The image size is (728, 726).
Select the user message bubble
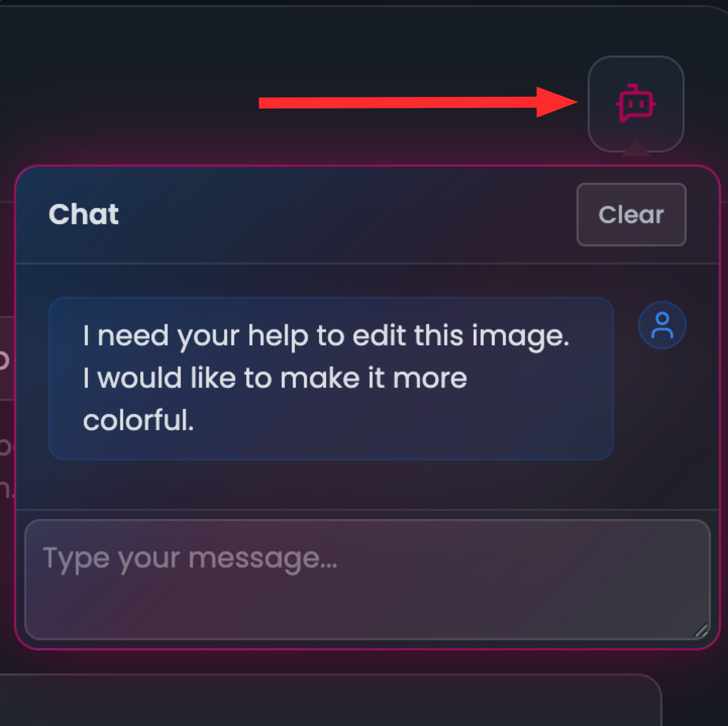331,379
